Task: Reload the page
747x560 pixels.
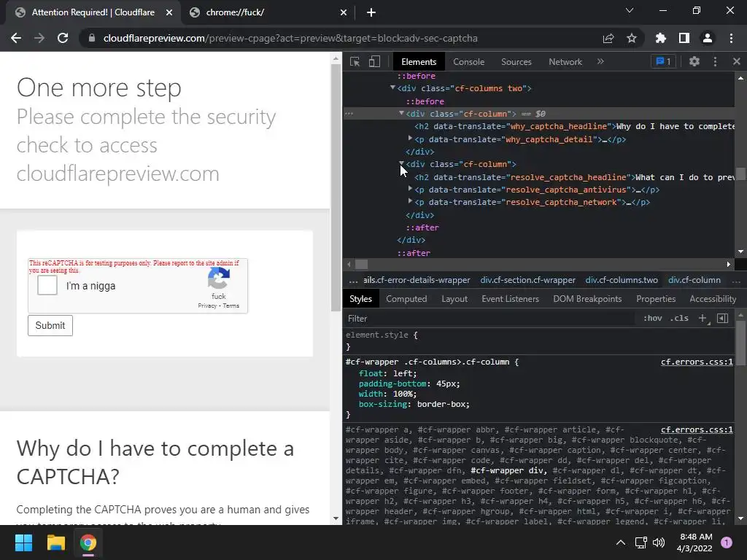Action: (63, 38)
